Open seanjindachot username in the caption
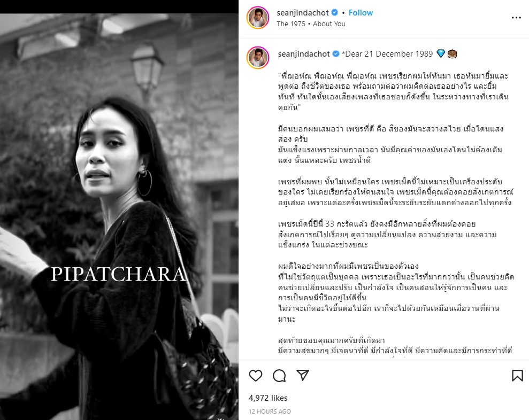The height and width of the screenshot is (420, 529). coord(304,54)
